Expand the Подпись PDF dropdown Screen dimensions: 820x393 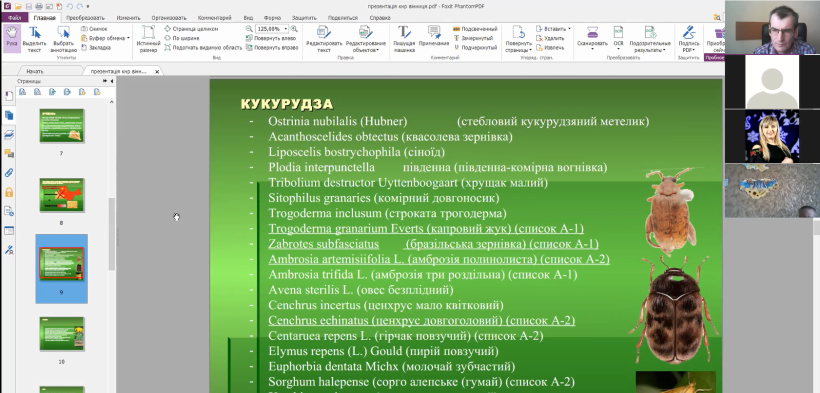[x=693, y=51]
